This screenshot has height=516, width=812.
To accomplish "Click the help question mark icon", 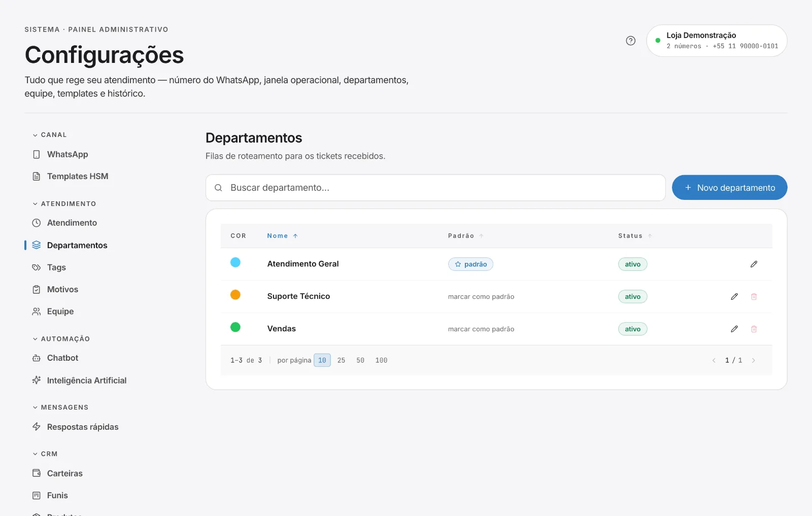I will pyautogui.click(x=630, y=41).
